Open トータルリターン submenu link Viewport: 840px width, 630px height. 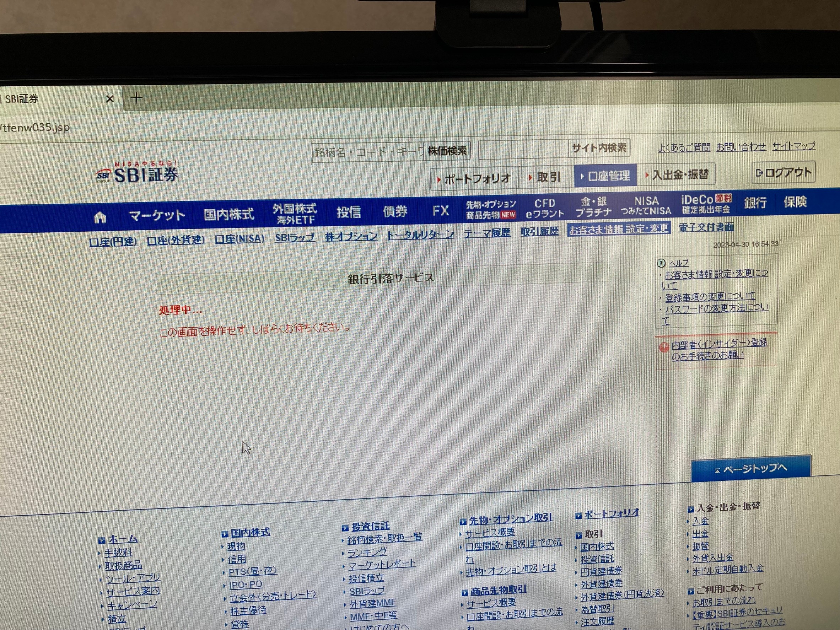(420, 235)
